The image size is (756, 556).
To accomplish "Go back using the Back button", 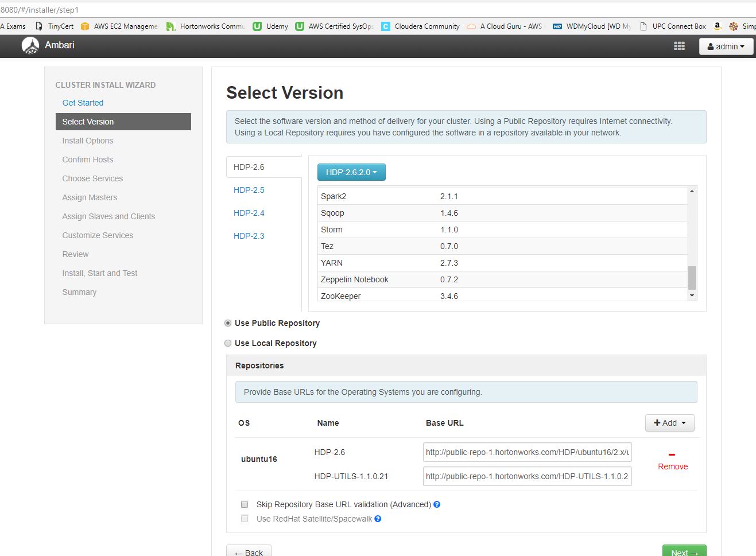I will click(x=249, y=551).
